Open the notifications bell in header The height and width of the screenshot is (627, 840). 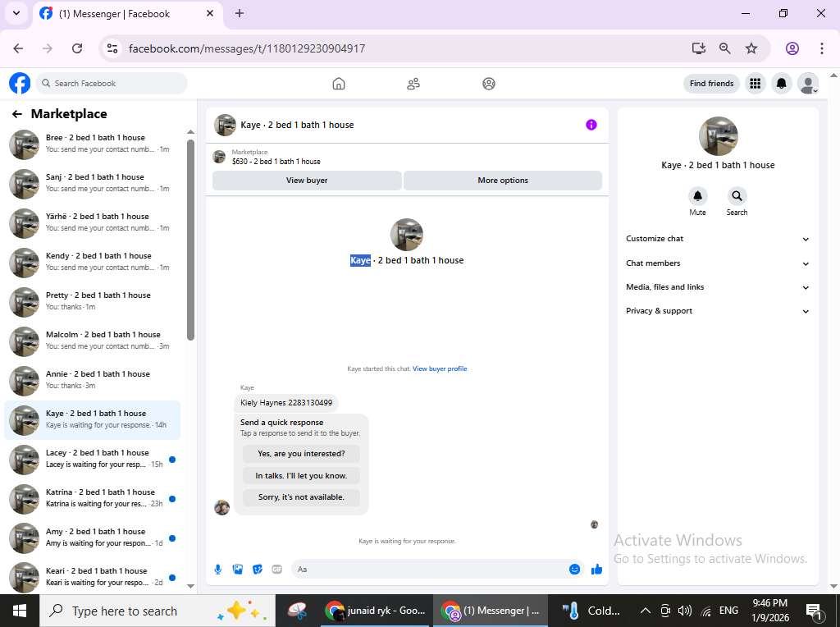coord(782,84)
